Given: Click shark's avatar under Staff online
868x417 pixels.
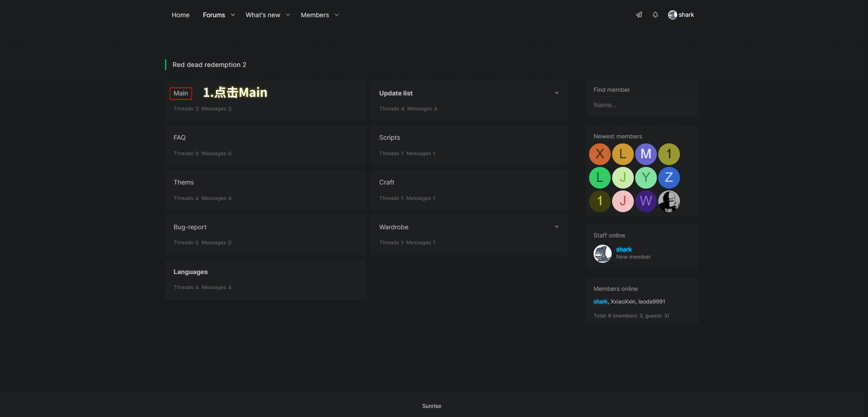Looking at the screenshot, I should (x=602, y=254).
